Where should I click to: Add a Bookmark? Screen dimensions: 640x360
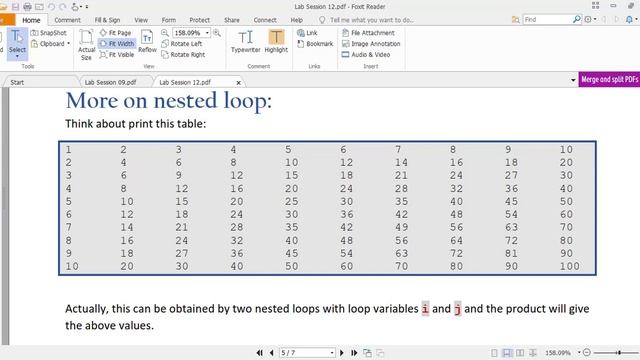coord(315,44)
